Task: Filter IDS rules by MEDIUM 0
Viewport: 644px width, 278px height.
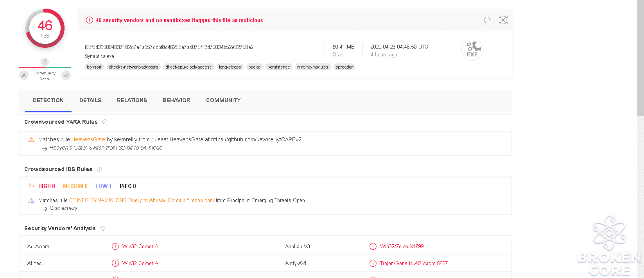Action: [75, 186]
